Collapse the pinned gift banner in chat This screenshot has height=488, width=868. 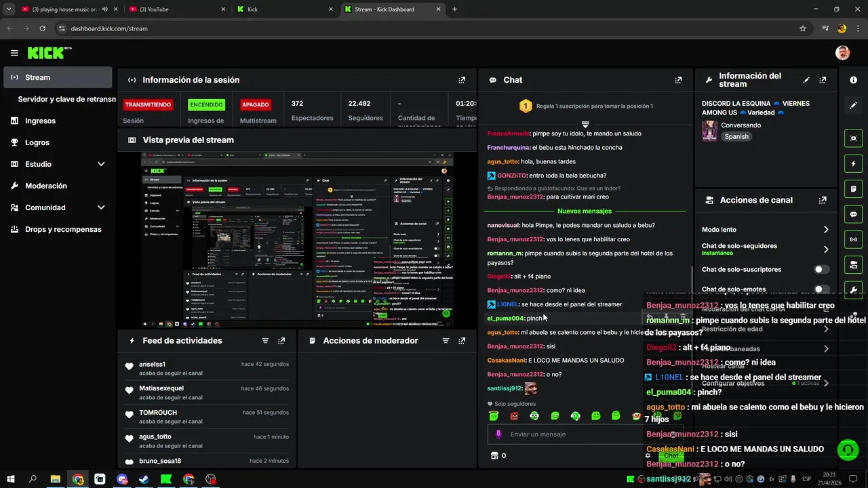[585, 125]
